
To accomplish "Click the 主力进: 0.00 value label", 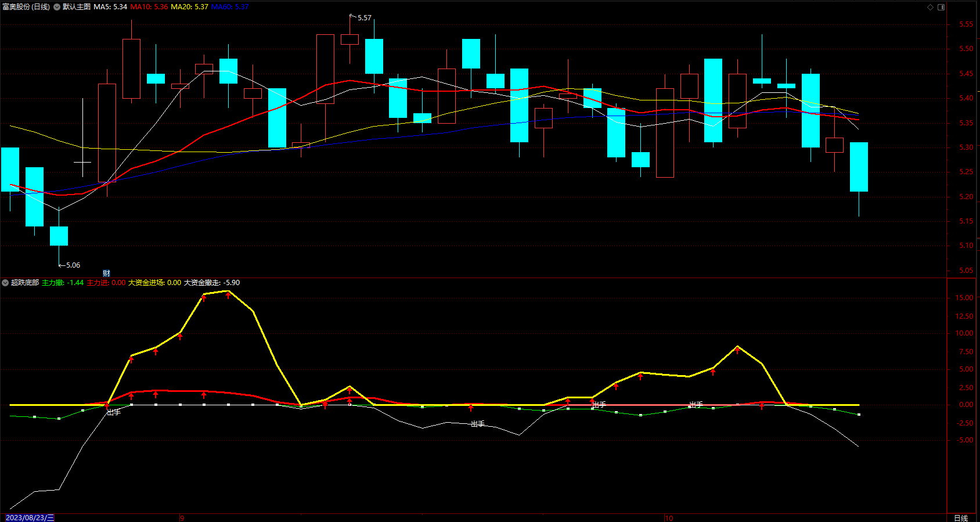I will tap(106, 283).
